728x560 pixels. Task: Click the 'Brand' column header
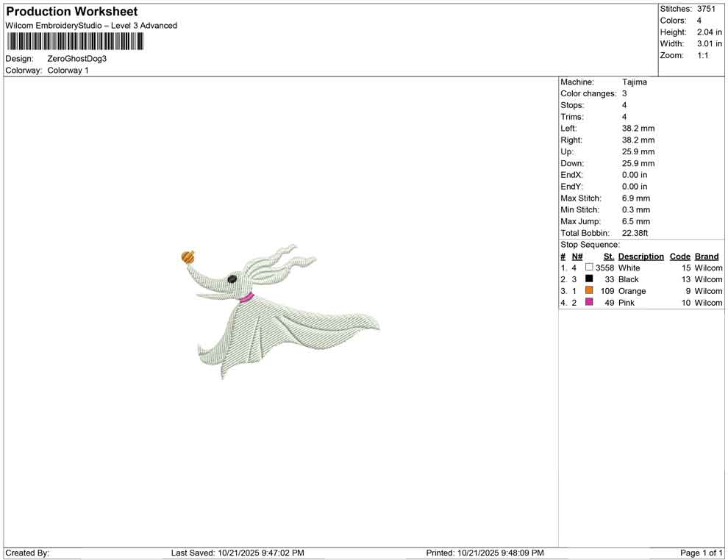(x=707, y=256)
